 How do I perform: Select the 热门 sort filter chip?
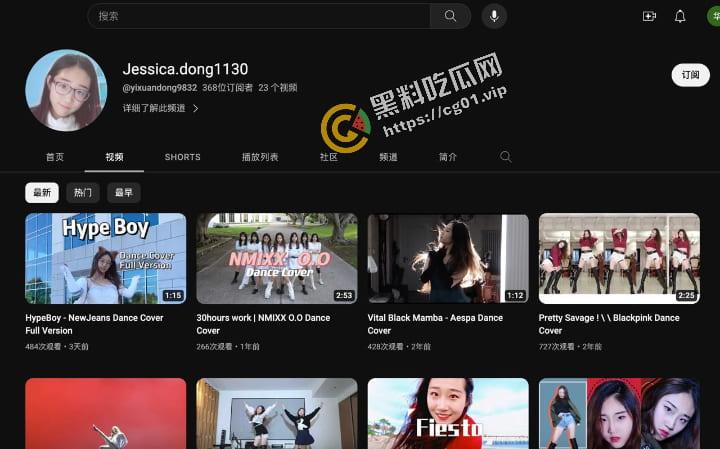pyautogui.click(x=83, y=193)
